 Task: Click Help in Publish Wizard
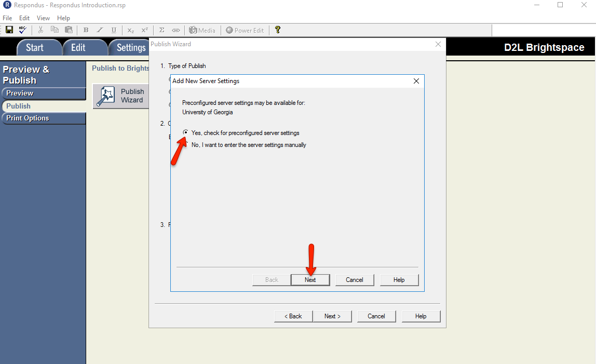421,316
